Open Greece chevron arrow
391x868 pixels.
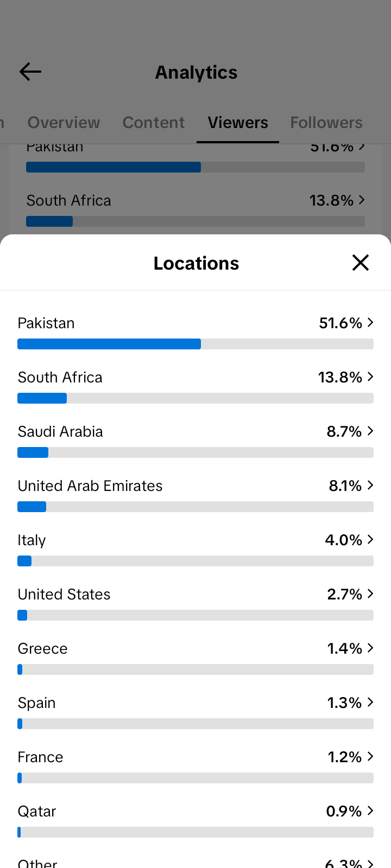click(x=370, y=648)
